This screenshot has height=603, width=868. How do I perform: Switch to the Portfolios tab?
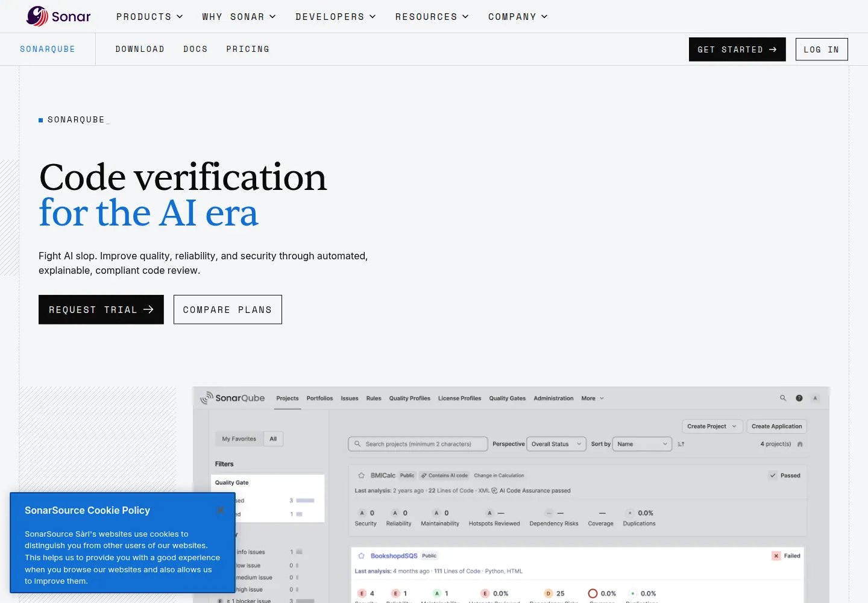tap(319, 398)
